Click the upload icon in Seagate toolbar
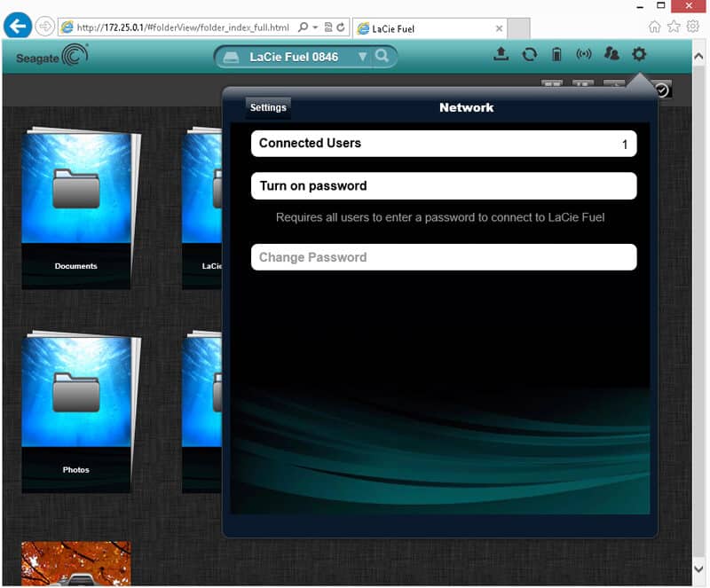710x588 pixels. 501,54
